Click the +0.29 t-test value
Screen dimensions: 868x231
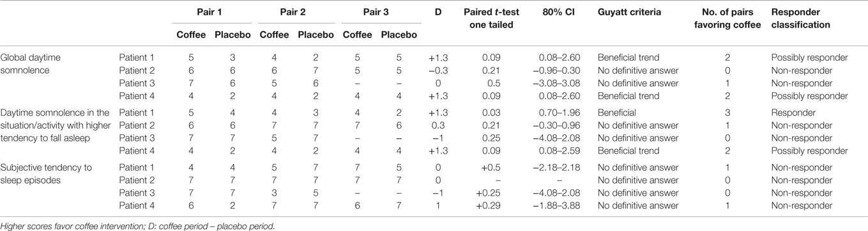(492, 205)
